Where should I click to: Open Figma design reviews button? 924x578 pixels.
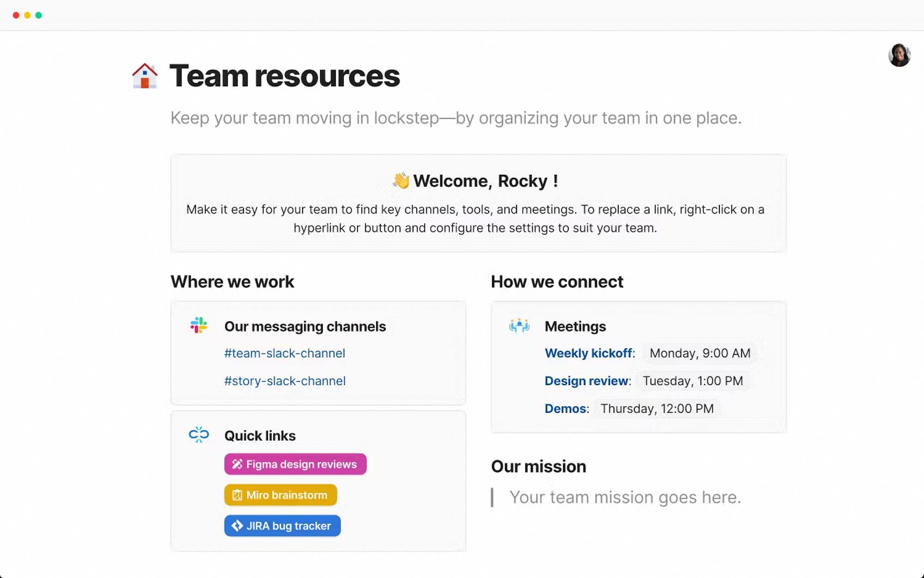click(x=295, y=464)
